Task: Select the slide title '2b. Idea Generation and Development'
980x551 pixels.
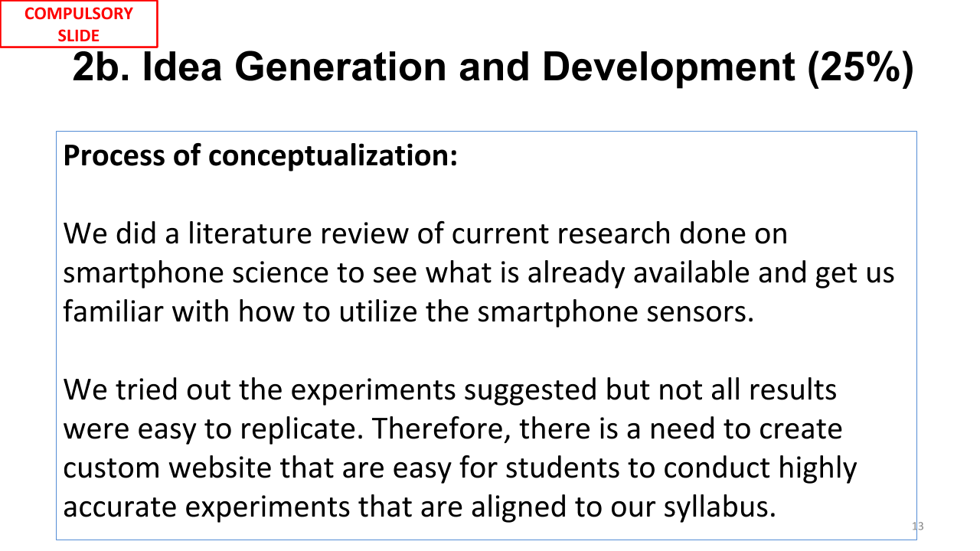Action: pyautogui.click(x=434, y=67)
